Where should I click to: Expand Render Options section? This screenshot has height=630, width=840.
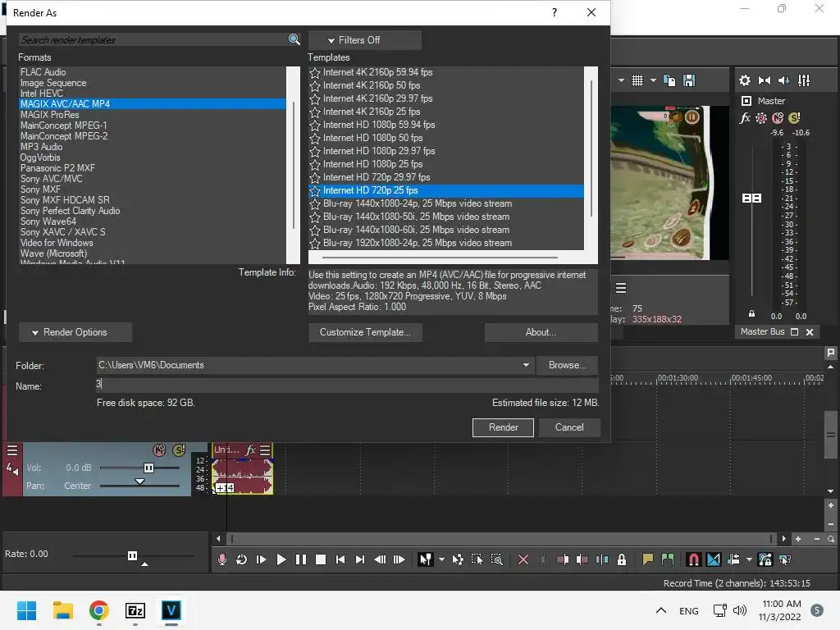click(x=75, y=332)
